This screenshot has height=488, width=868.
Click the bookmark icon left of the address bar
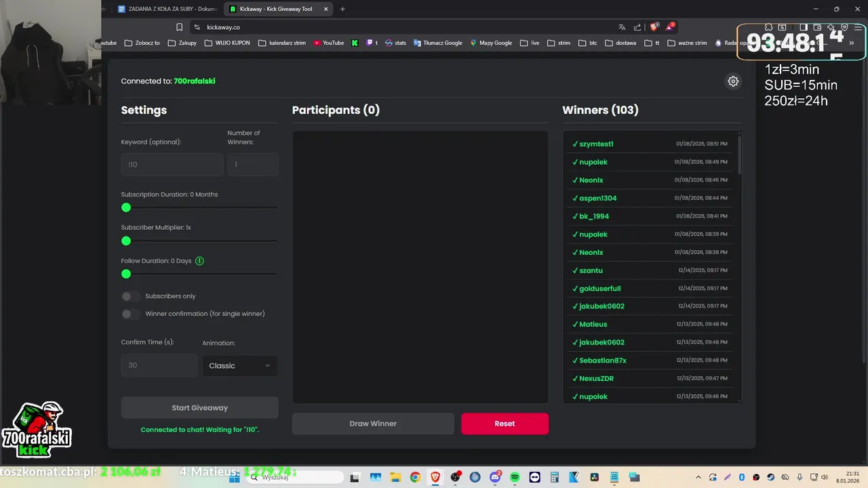(179, 27)
